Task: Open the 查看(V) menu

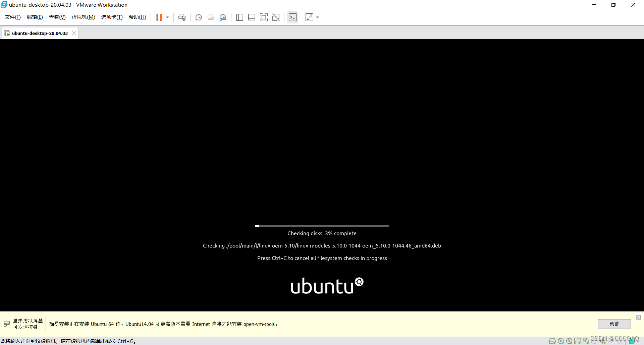Action: coord(57,17)
